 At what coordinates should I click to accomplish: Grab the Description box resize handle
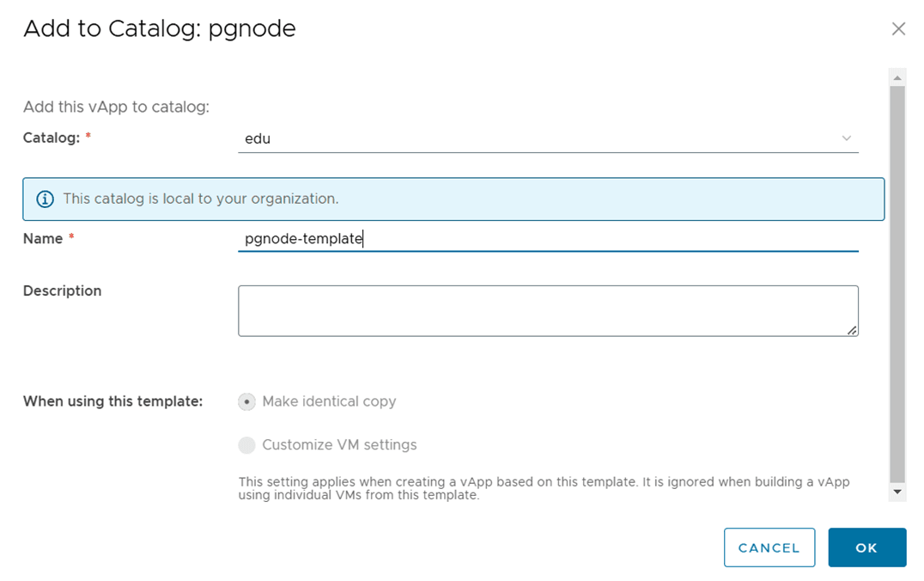click(x=852, y=331)
